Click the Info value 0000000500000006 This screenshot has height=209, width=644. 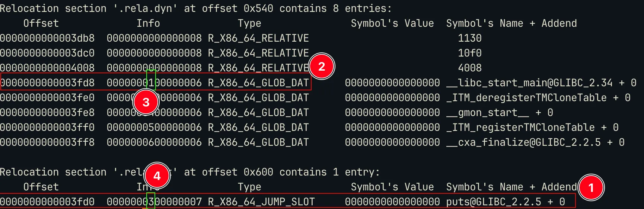pyautogui.click(x=154, y=128)
